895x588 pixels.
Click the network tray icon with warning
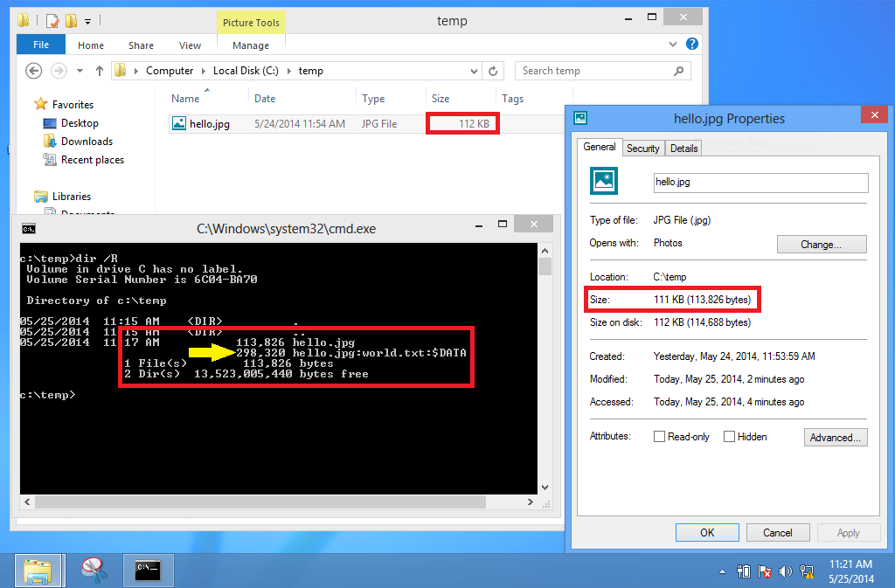coord(807,571)
